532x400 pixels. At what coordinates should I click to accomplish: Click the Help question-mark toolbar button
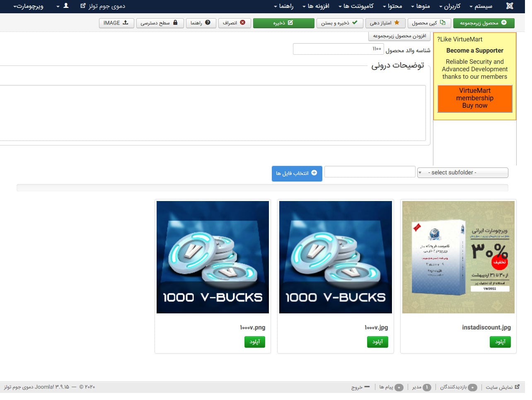pos(201,23)
